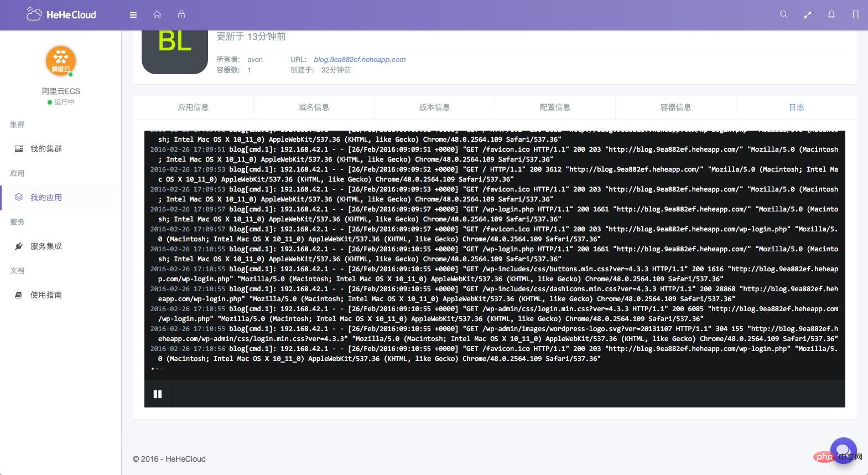Screen dimensions: 868x475
Task: Open notifications bell icon
Action: (831, 15)
